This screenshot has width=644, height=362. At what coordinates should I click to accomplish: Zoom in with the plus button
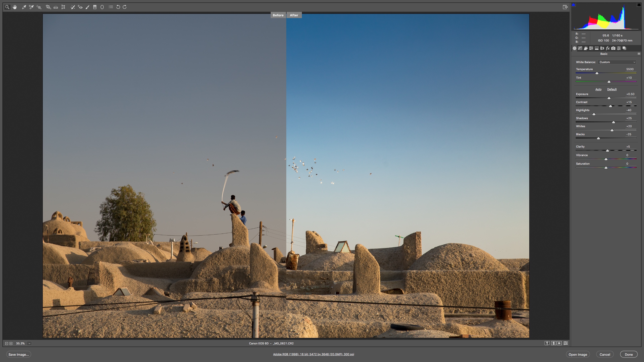click(x=11, y=343)
